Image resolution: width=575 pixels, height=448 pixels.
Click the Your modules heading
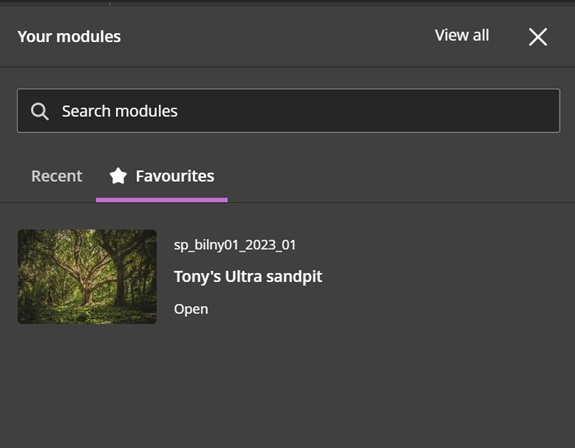click(69, 37)
